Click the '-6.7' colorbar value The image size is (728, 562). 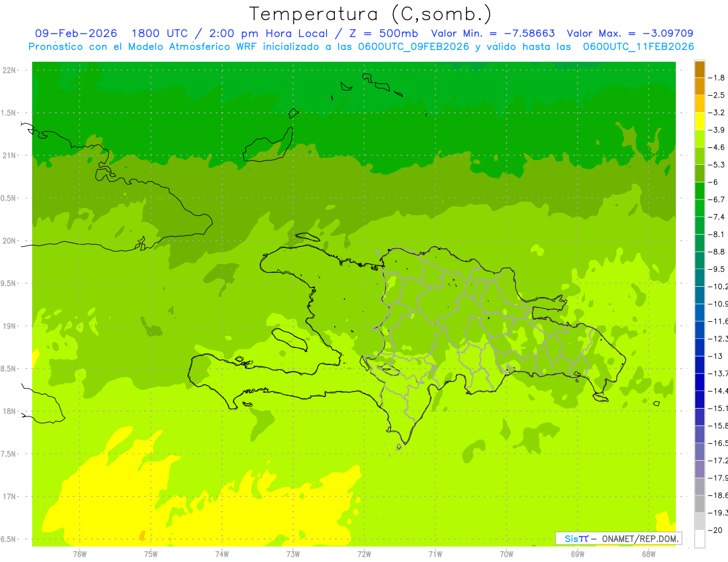point(716,199)
